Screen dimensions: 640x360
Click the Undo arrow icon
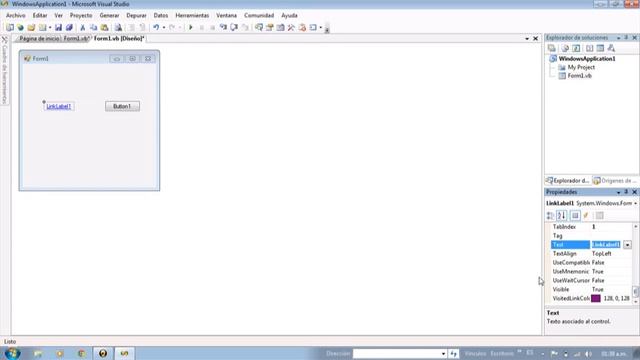pyautogui.click(x=156, y=27)
